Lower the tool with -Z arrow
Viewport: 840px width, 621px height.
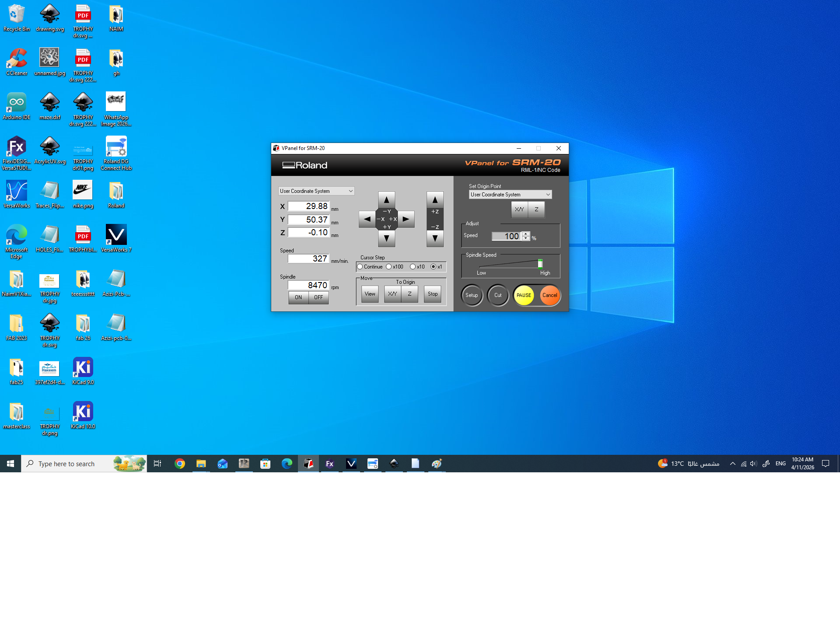coord(435,238)
